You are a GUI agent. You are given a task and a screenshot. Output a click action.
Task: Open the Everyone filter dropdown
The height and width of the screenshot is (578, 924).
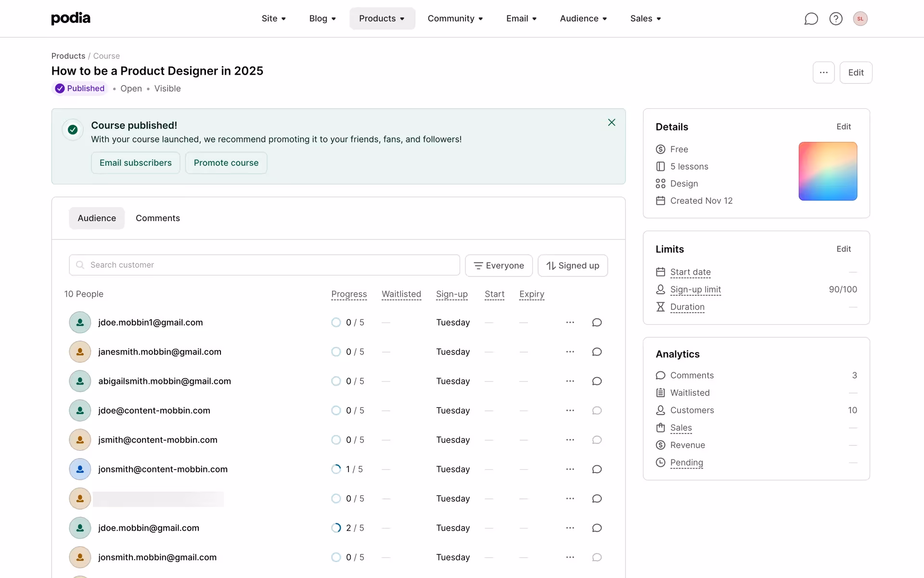pyautogui.click(x=499, y=265)
